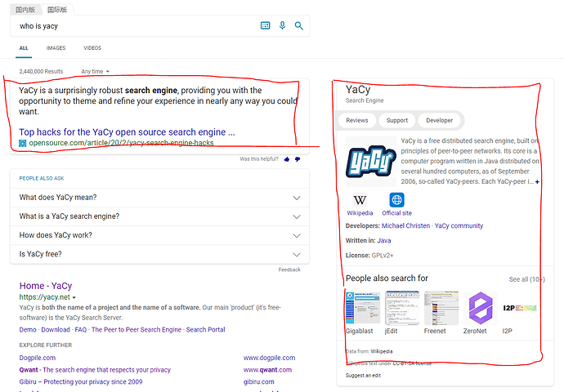
Task: Expand 'Is YaCy free?' question
Action: (159, 254)
